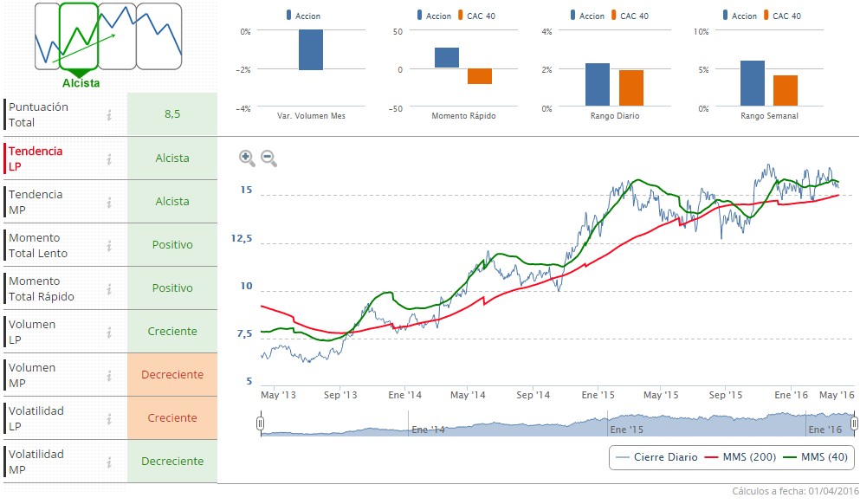Screen dimensions: 860x504
Task: Select the highlighted Alcista trend thumbnail
Action: (x=80, y=36)
